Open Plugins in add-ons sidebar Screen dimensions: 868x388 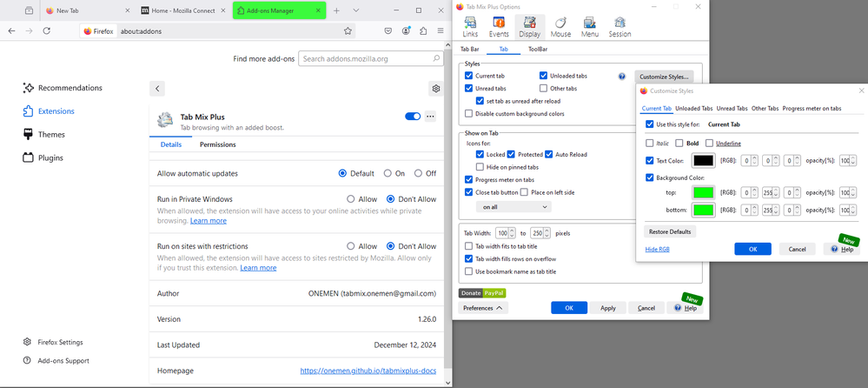point(43,157)
